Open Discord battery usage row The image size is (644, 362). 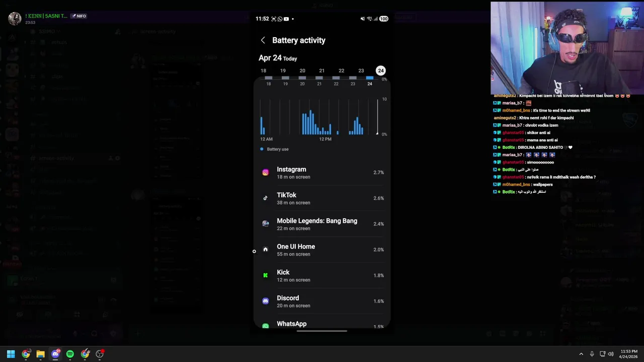pyautogui.click(x=322, y=301)
